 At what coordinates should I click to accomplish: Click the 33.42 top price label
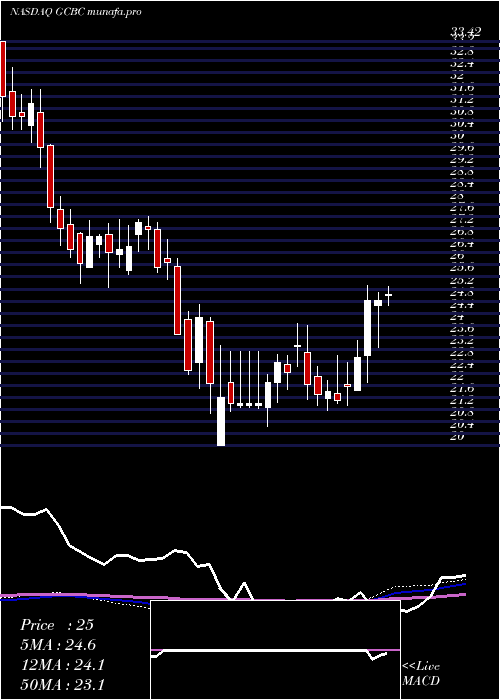[x=466, y=31]
